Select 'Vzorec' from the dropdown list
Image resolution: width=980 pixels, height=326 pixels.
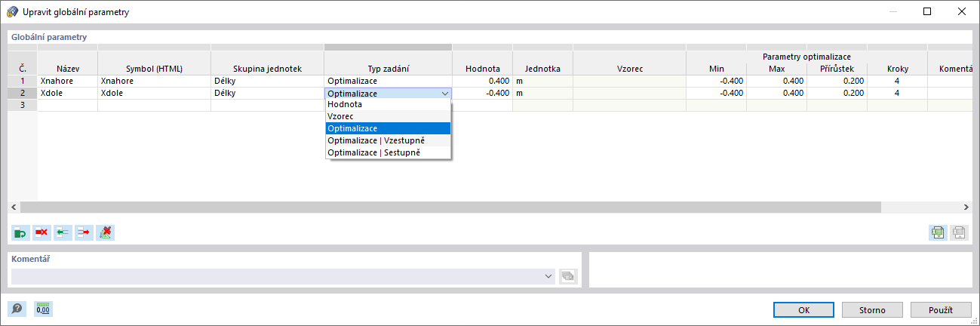pyautogui.click(x=388, y=116)
